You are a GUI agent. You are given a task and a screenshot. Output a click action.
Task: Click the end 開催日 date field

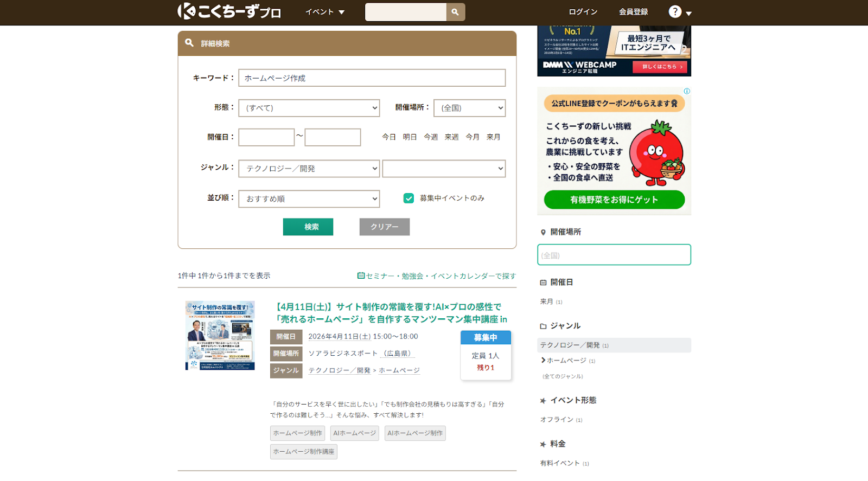click(333, 137)
